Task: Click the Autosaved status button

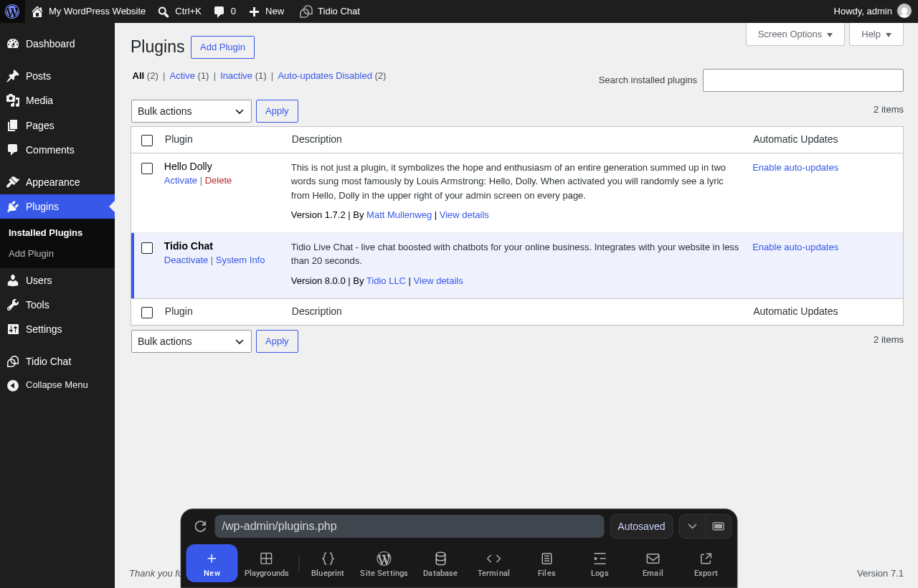Action: tap(641, 526)
